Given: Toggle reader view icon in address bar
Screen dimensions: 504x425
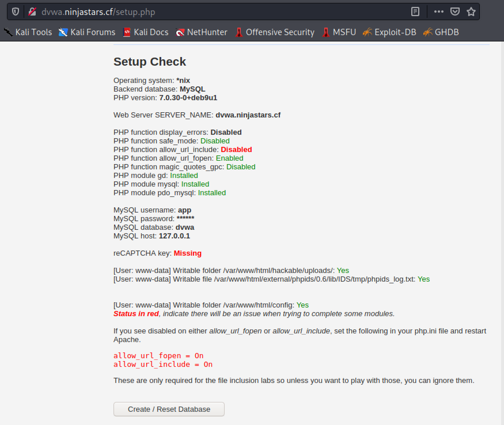Looking at the screenshot, I should coord(415,12).
